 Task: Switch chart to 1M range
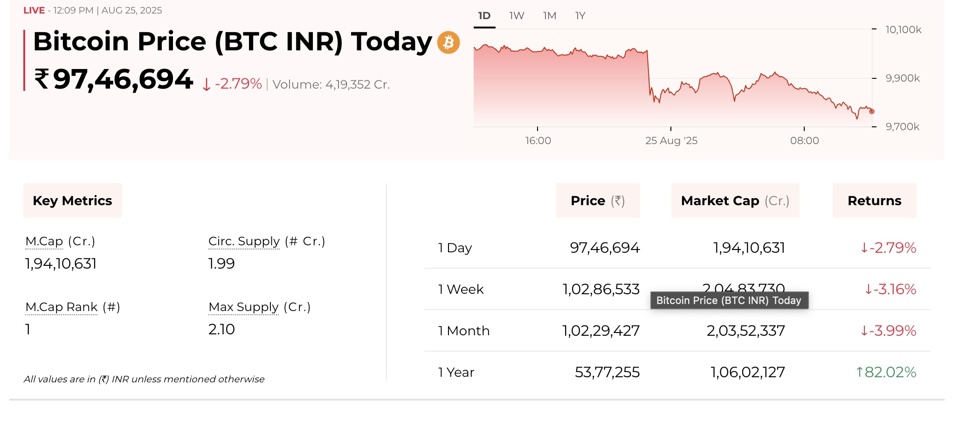(549, 16)
